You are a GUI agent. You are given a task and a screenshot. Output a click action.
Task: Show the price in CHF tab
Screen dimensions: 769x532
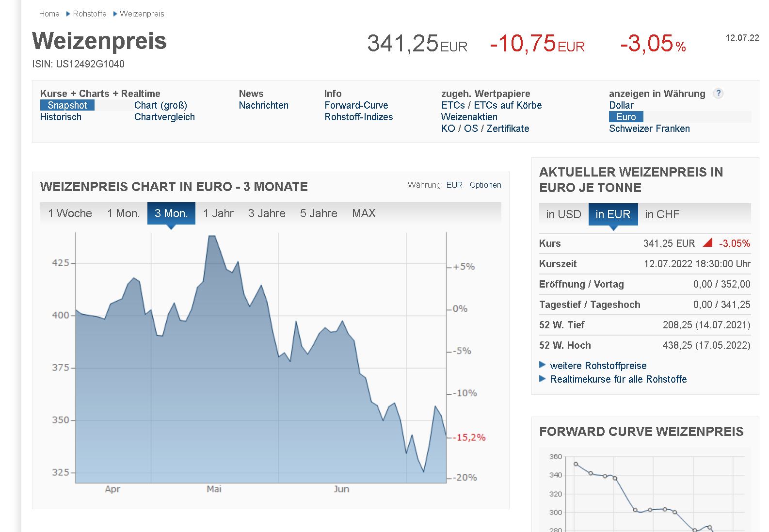(x=662, y=214)
